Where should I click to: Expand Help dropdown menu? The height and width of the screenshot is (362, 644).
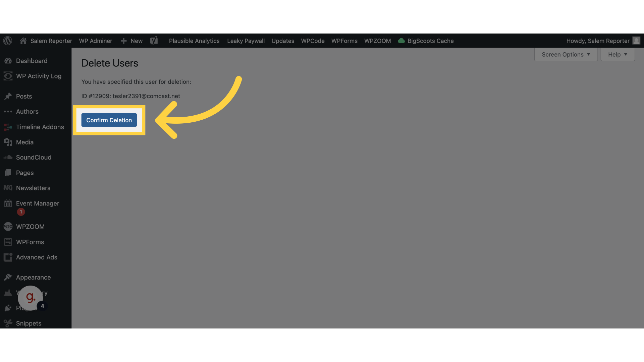(618, 54)
